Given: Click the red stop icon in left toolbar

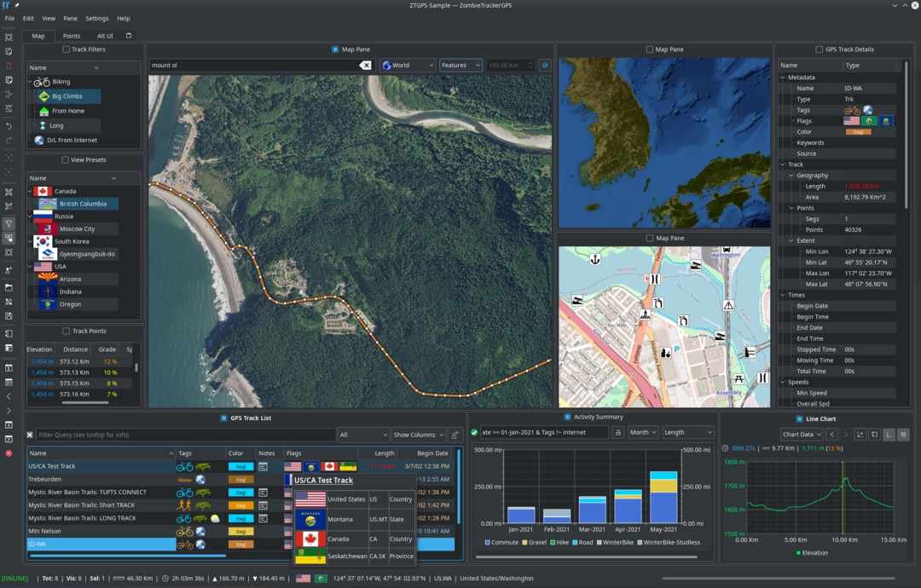Looking at the screenshot, I should [9, 453].
